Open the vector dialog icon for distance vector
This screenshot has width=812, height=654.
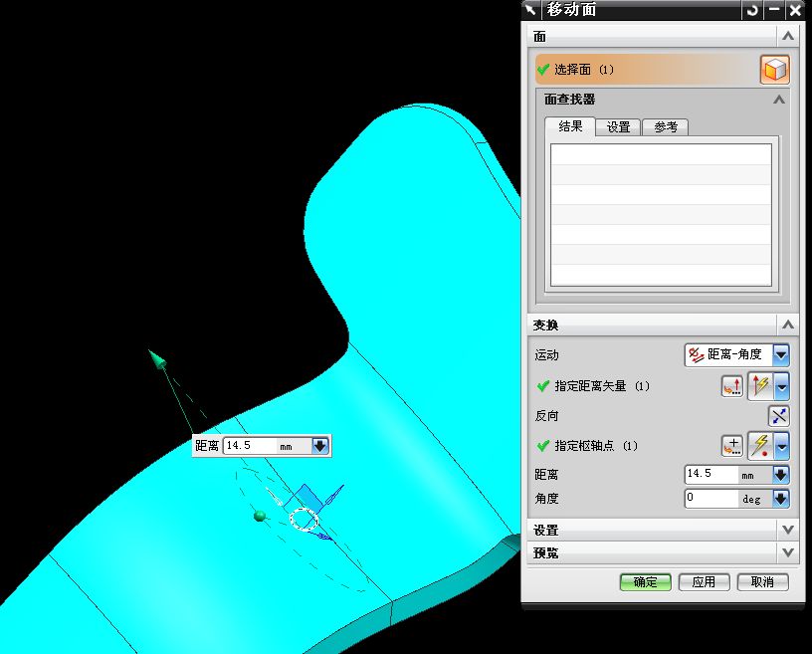pos(732,386)
